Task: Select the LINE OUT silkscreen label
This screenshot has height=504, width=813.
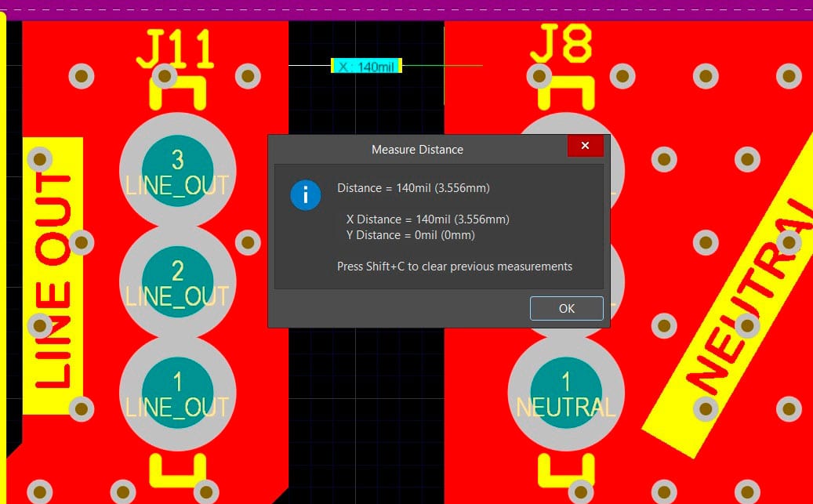Action: pos(53,276)
